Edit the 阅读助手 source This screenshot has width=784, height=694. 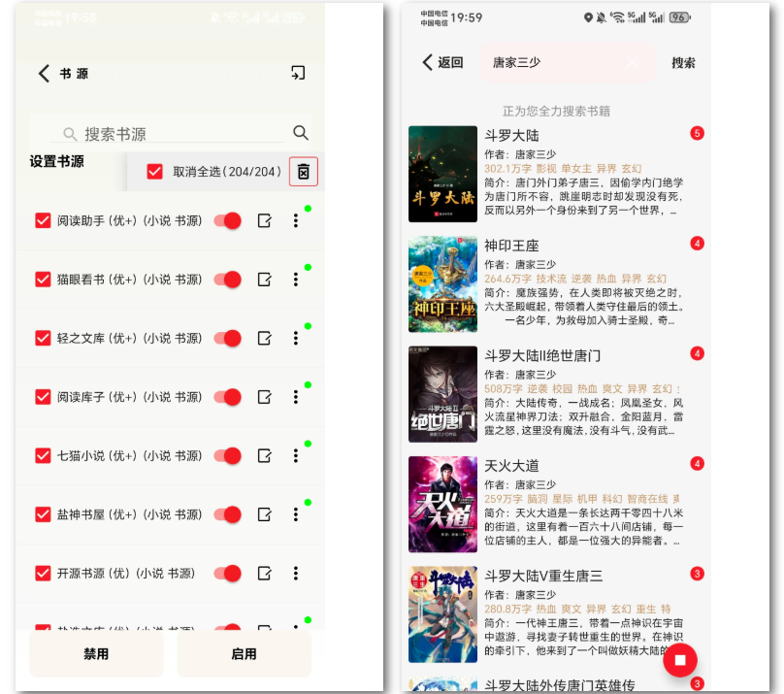[x=265, y=220]
